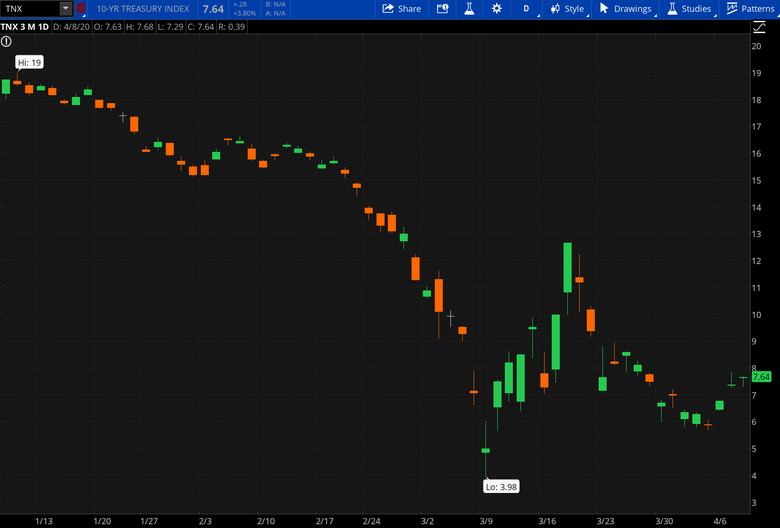The image size is (780, 528).
Task: Click the 7.64 current price tag on axis
Action: (761, 377)
